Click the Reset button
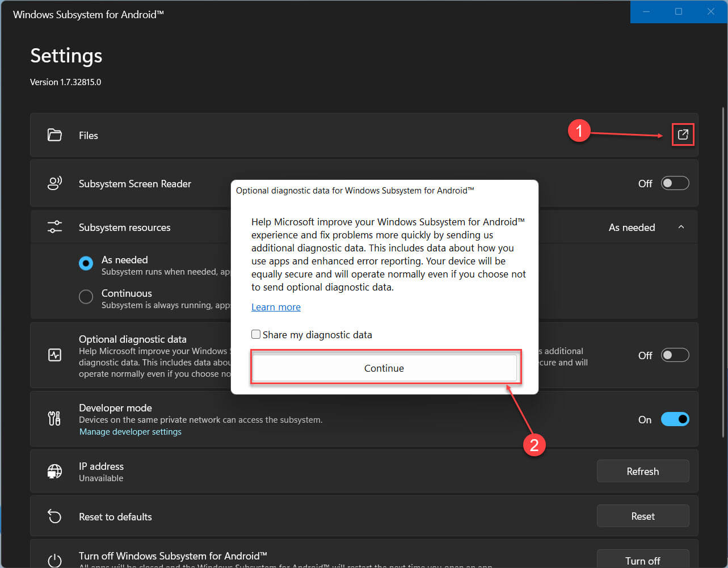The height and width of the screenshot is (568, 728). pos(643,516)
